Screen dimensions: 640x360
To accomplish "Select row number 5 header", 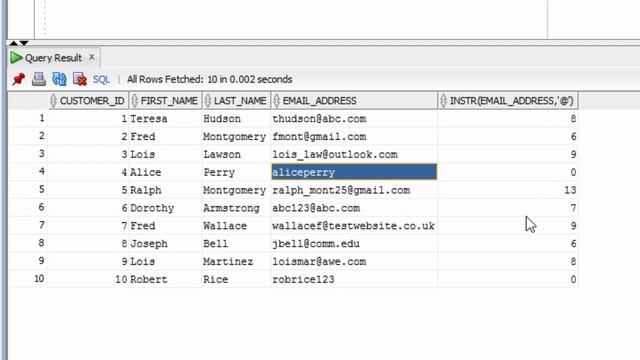I will (x=28, y=190).
